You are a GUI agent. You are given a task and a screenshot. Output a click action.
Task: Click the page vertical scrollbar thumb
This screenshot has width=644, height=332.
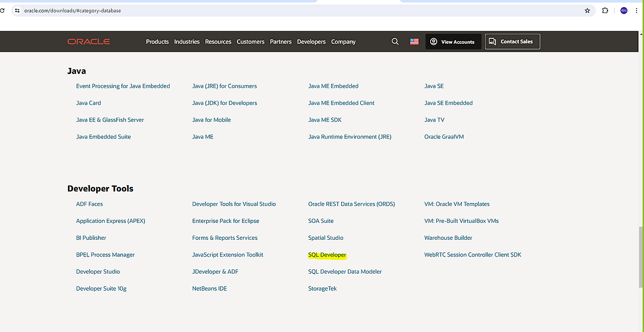tap(640, 256)
